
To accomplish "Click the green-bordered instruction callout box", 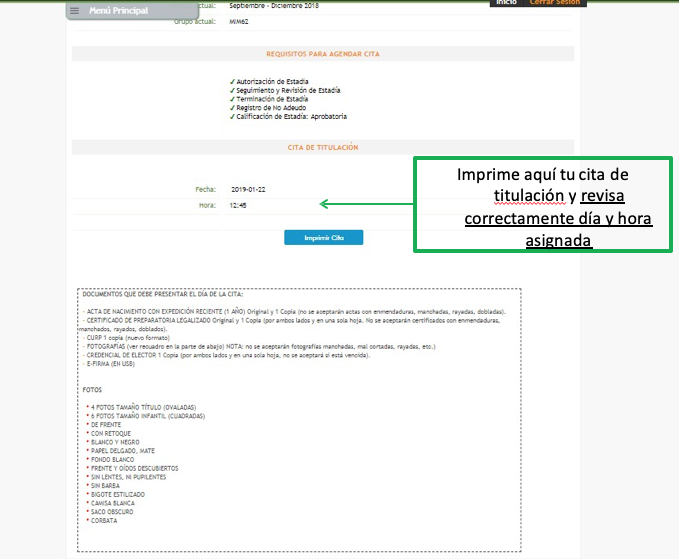I will [544, 206].
